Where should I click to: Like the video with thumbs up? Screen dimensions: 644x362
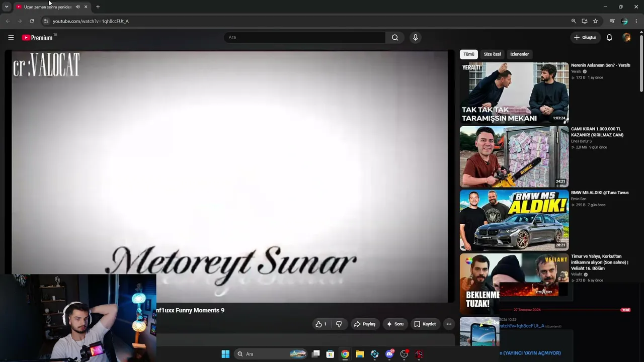coord(320,324)
